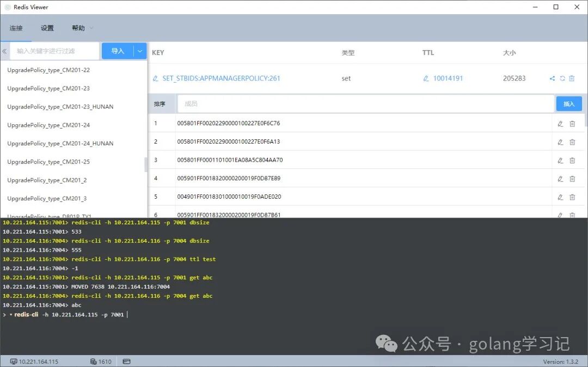588x367 pixels.
Task: Delete member row 3 ending 804AA70
Action: (572, 161)
